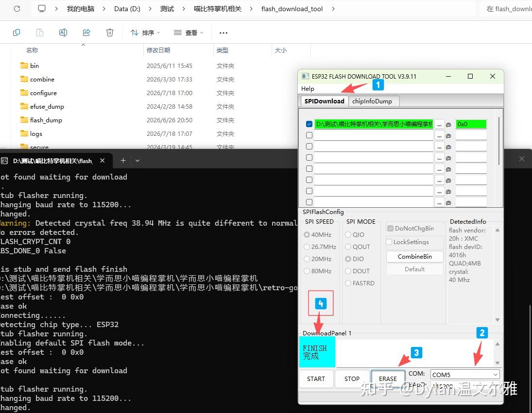This screenshot has height=413, width=532.
Task: Click the DetectedInfo panel scroll down arrow
Action: tap(498, 319)
